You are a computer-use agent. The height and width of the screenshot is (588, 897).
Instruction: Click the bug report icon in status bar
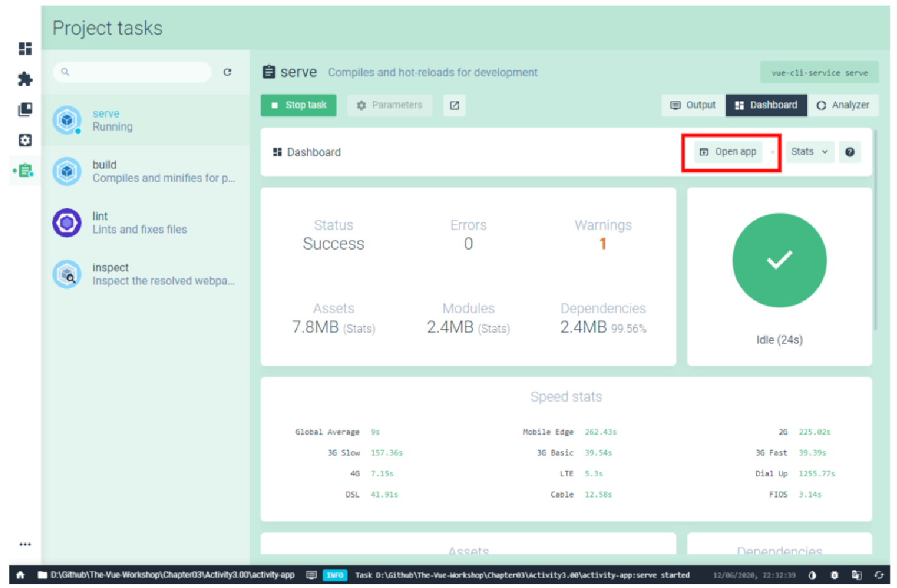(x=834, y=575)
